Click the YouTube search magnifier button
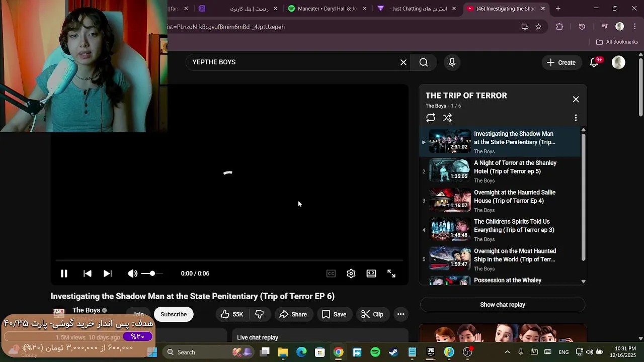Screen dimensions: 644x362 (424, 62)
